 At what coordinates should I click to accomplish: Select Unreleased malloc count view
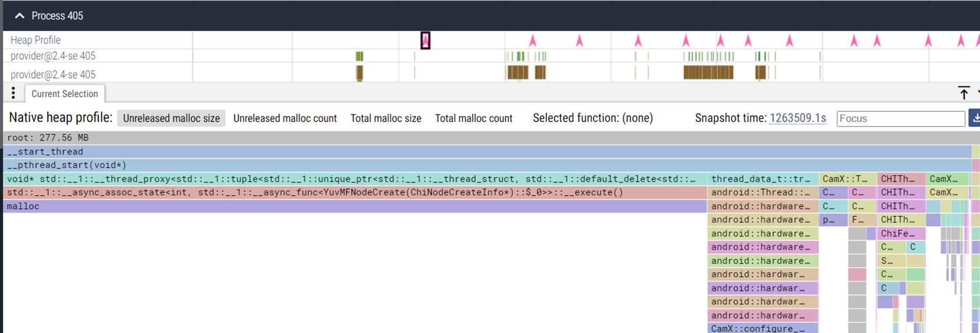[285, 118]
